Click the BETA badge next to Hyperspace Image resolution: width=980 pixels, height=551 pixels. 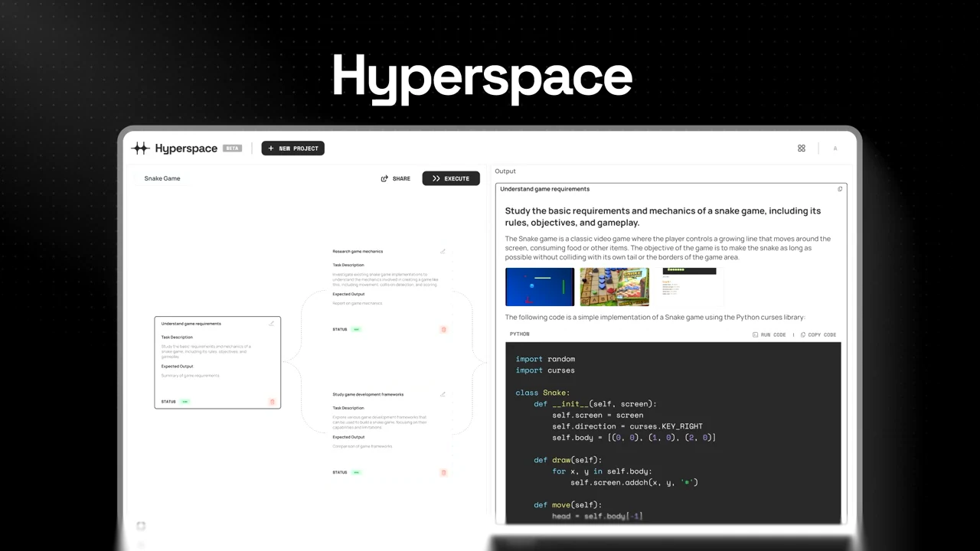[232, 148]
